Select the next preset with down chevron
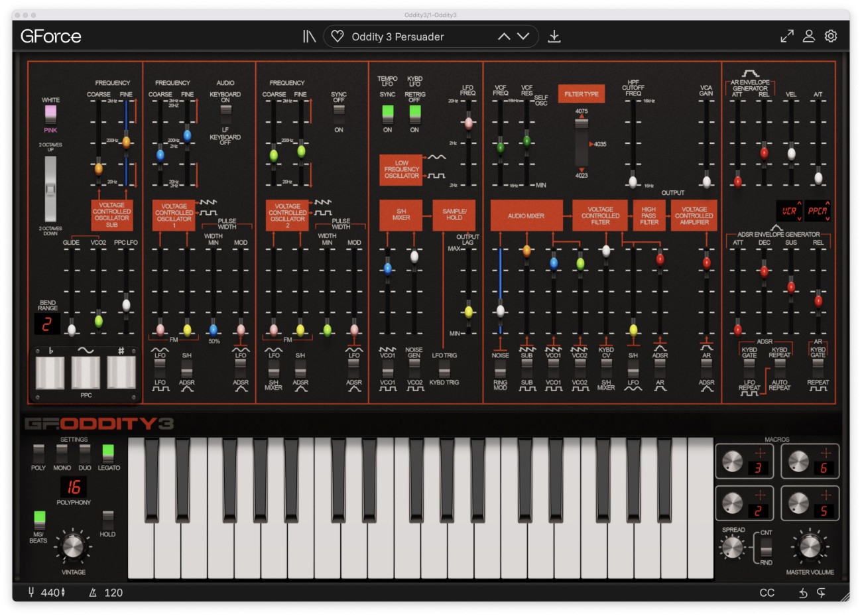 tap(523, 36)
